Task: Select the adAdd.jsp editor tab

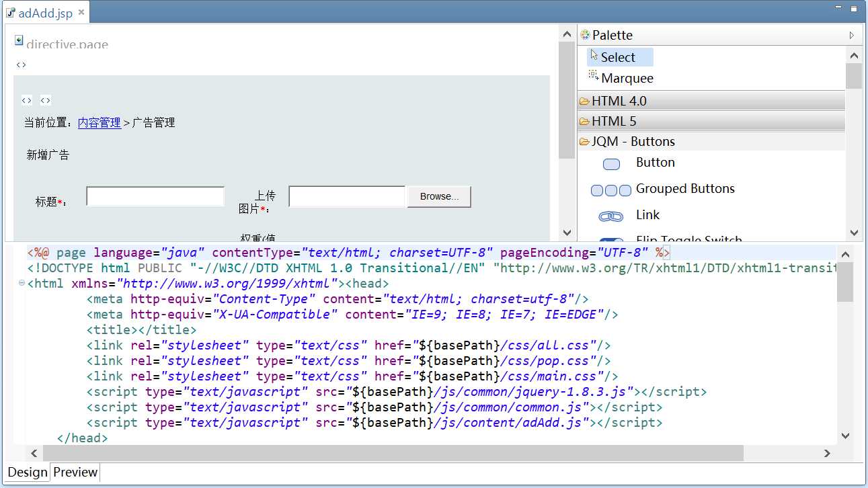Action: pyautogui.click(x=44, y=13)
